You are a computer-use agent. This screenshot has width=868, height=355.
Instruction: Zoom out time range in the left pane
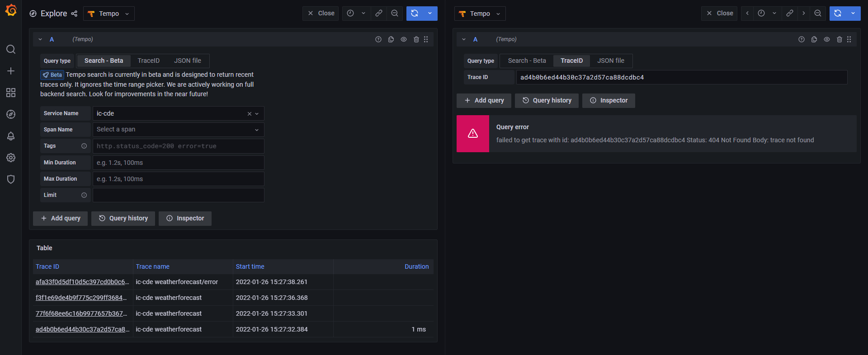(395, 14)
